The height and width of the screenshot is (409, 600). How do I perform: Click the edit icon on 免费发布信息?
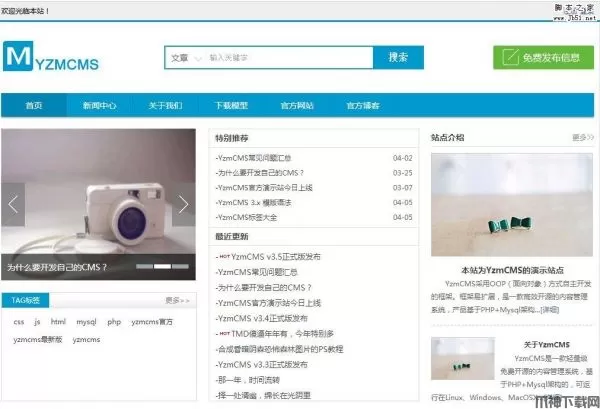(510, 58)
